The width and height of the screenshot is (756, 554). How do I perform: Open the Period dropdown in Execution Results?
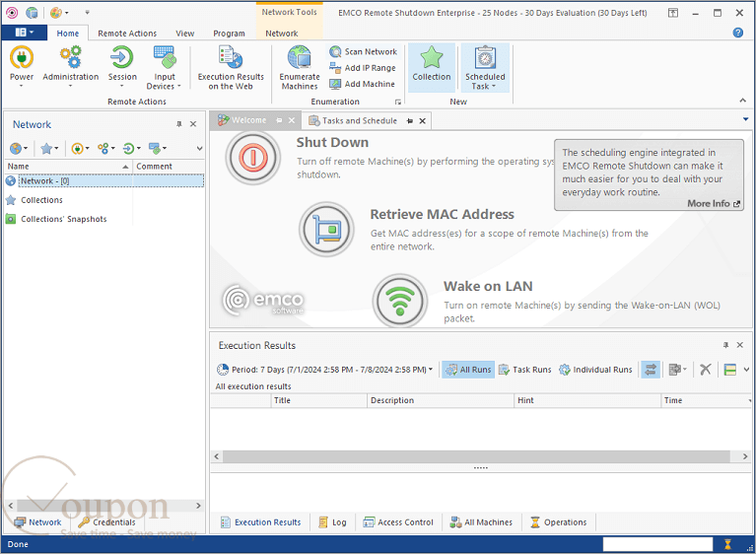click(324, 370)
